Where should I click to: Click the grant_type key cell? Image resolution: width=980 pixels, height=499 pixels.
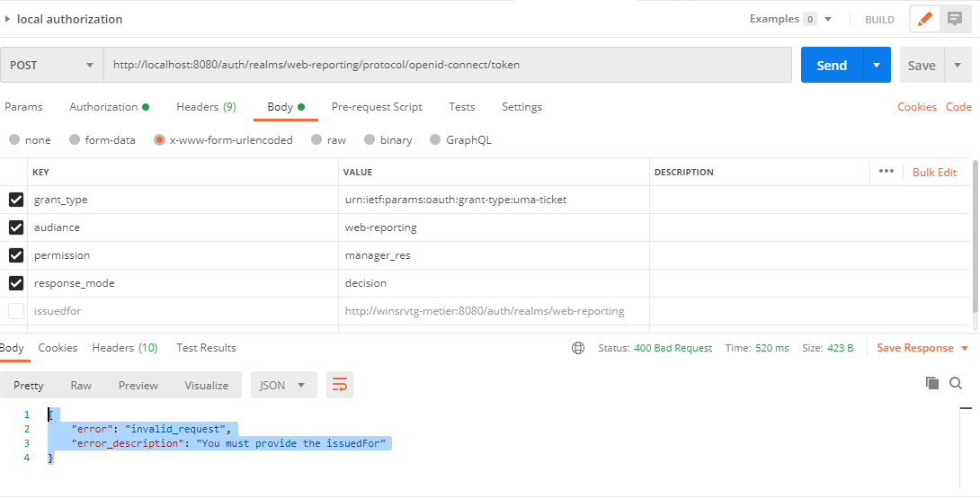(183, 200)
